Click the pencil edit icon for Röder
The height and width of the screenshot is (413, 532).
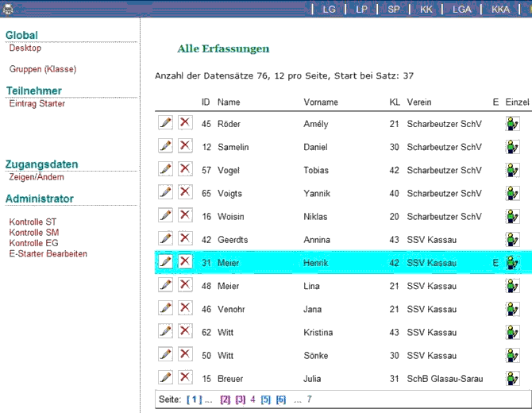tap(165, 123)
